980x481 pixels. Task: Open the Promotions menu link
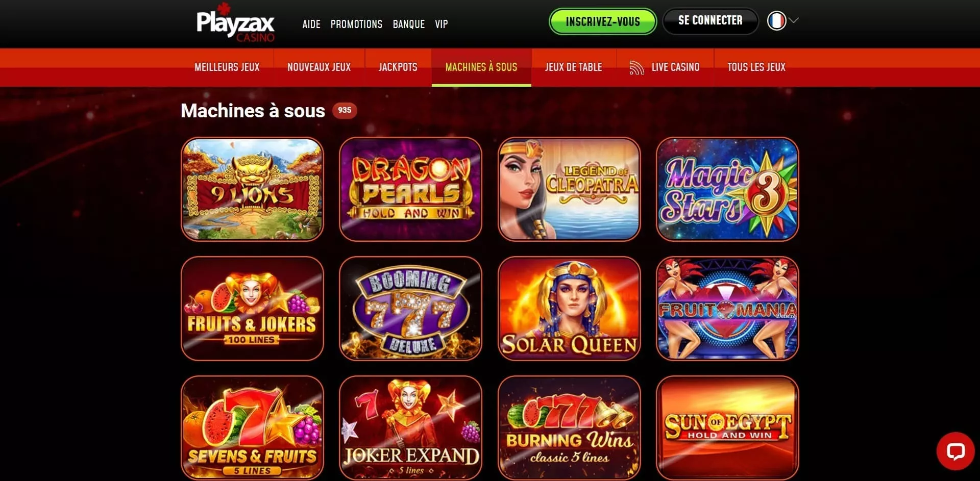356,24
